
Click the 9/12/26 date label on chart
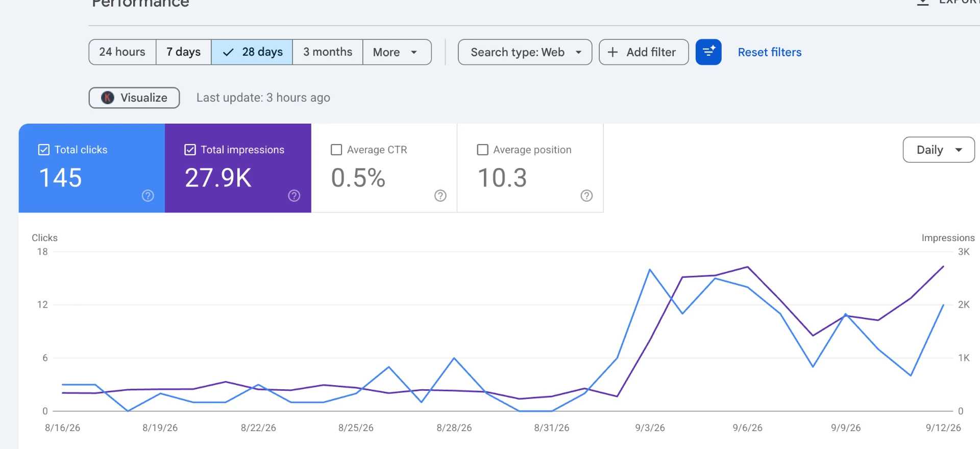pyautogui.click(x=943, y=428)
